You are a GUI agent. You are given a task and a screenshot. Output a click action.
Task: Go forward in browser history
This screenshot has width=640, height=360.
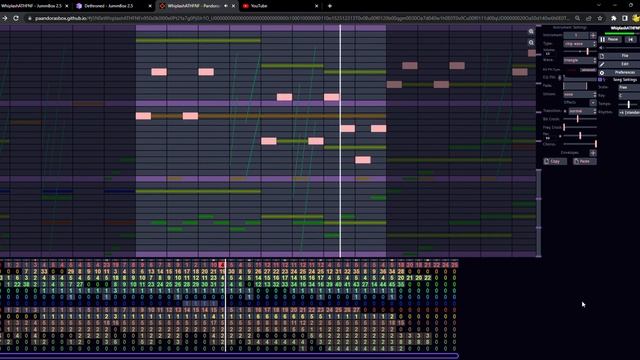click(4, 18)
